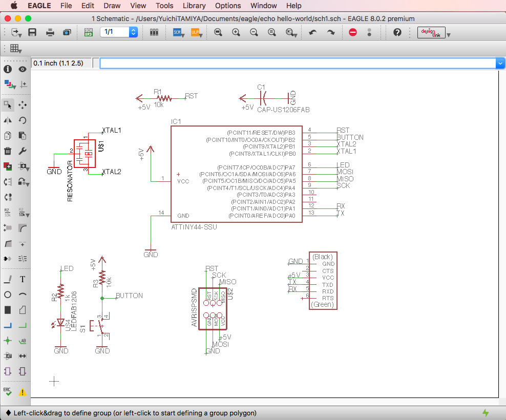Select the Mirror tool
Screen dimensions: 506x420
[8, 120]
